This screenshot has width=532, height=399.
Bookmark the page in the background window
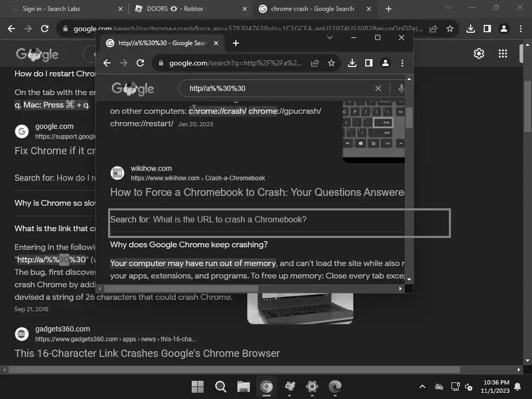[450, 29]
